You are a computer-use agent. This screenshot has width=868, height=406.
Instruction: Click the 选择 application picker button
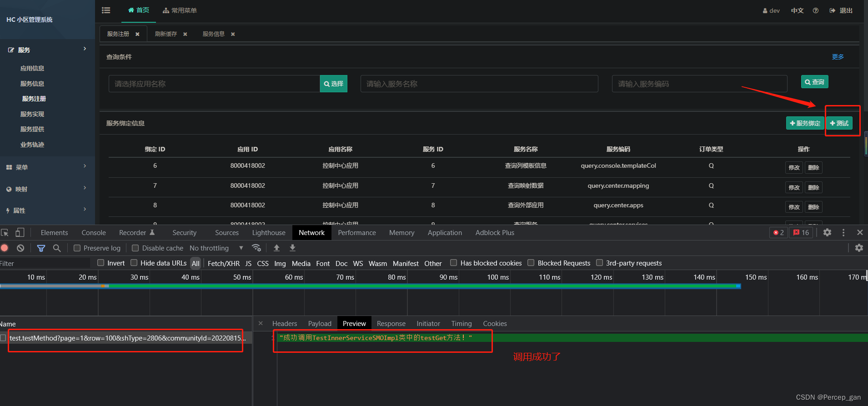click(334, 84)
